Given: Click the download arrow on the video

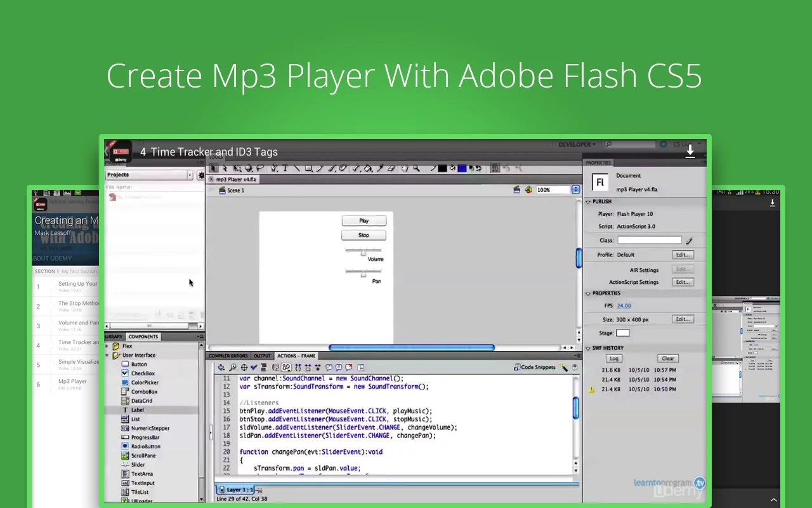Looking at the screenshot, I should tap(690, 151).
